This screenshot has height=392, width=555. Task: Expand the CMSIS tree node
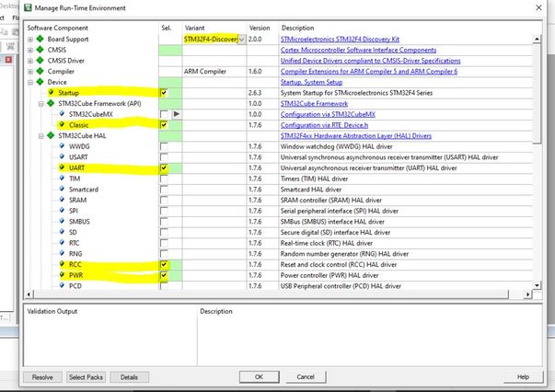tap(30, 50)
